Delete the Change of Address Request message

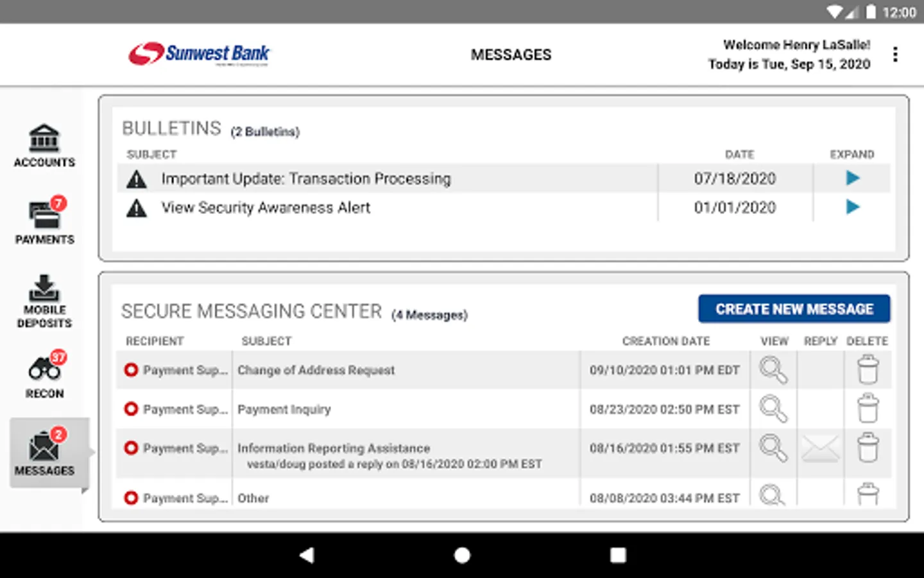pyautogui.click(x=868, y=370)
